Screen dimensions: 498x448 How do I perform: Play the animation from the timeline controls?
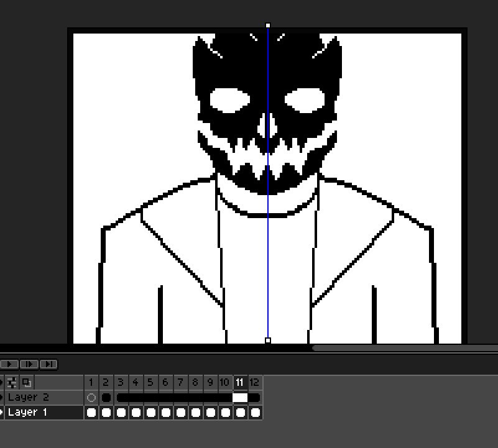click(9, 364)
